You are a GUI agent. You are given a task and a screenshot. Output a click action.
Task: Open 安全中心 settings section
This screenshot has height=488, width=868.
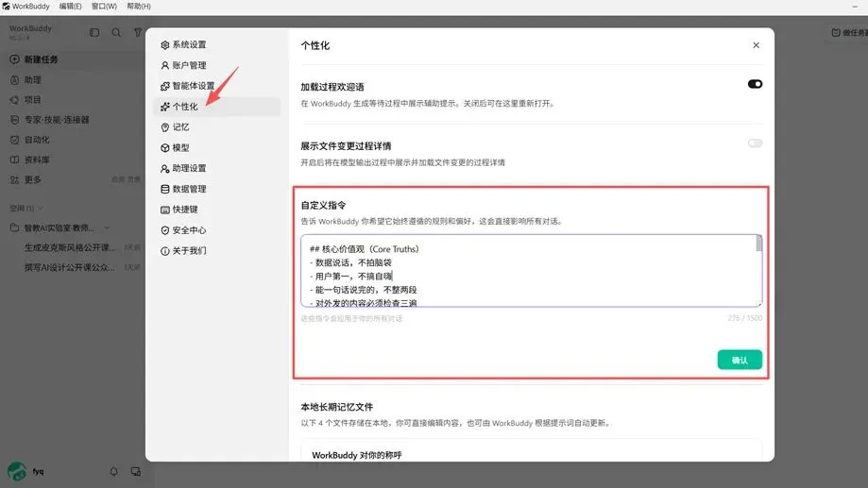tap(216, 230)
